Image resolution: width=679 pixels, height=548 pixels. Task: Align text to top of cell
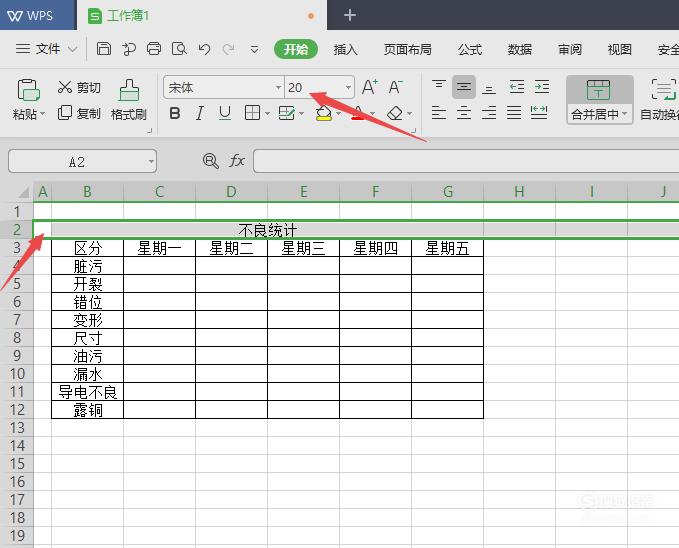coord(439,87)
